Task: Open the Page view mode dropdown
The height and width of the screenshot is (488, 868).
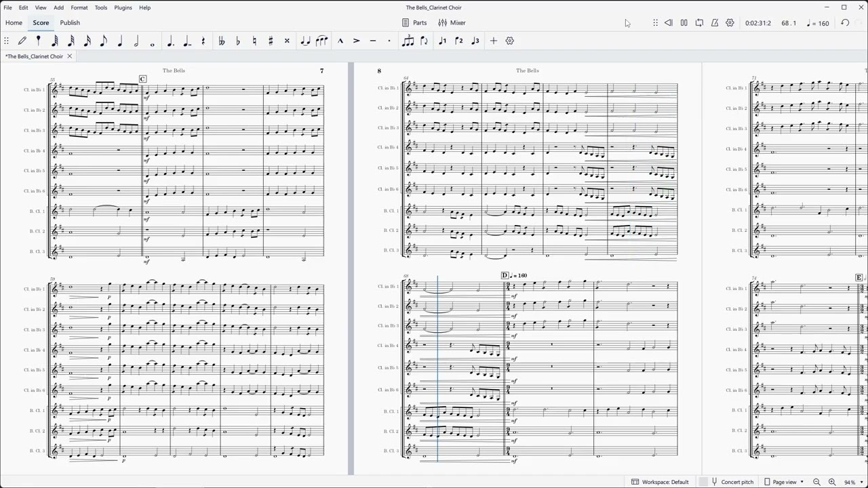Action: (x=785, y=482)
